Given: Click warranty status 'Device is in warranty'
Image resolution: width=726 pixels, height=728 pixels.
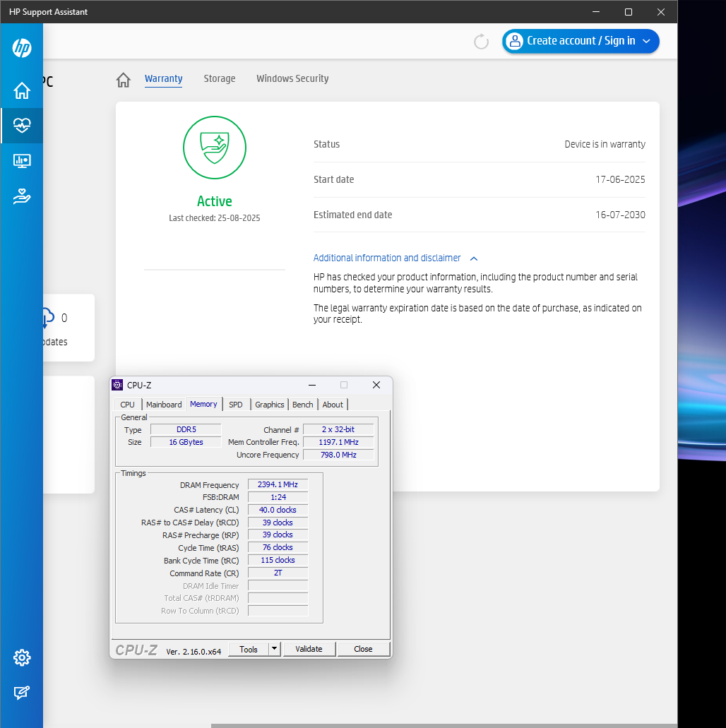Looking at the screenshot, I should [605, 144].
